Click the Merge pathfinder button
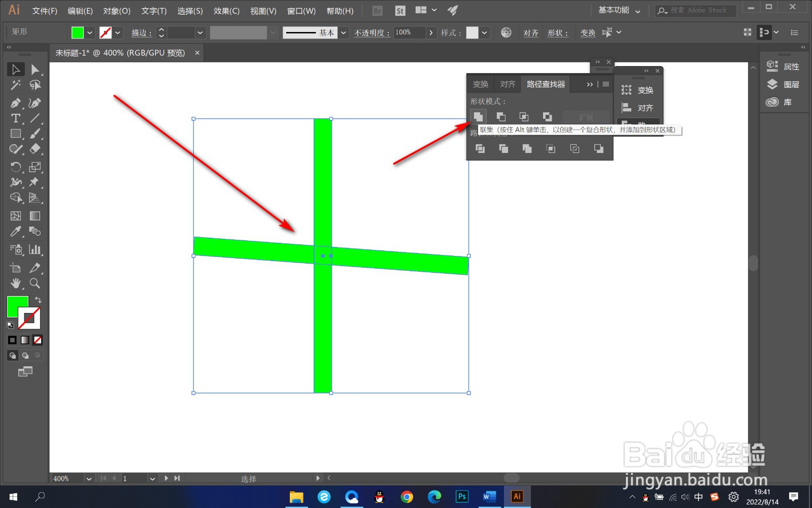 (x=527, y=148)
